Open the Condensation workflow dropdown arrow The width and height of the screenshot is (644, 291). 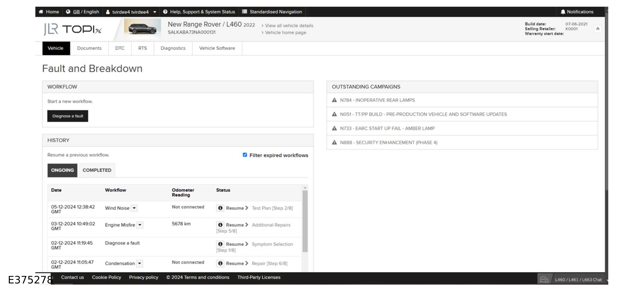coord(140,263)
